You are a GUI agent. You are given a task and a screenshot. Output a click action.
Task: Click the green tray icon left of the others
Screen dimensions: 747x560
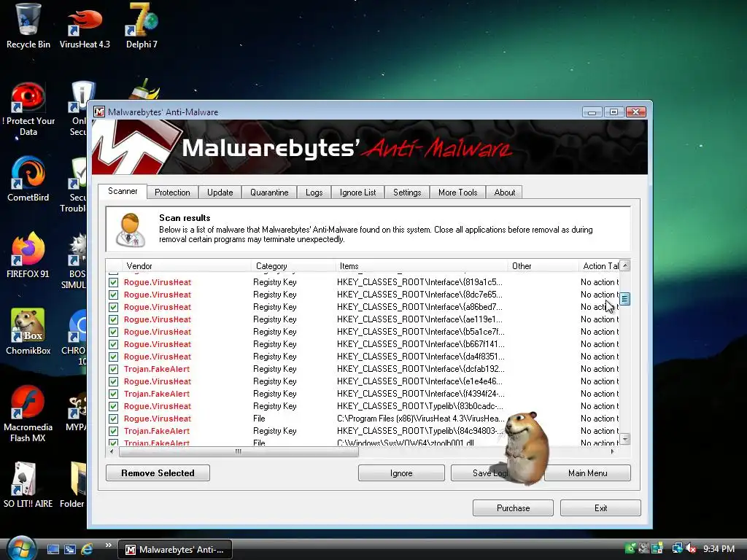pos(630,549)
